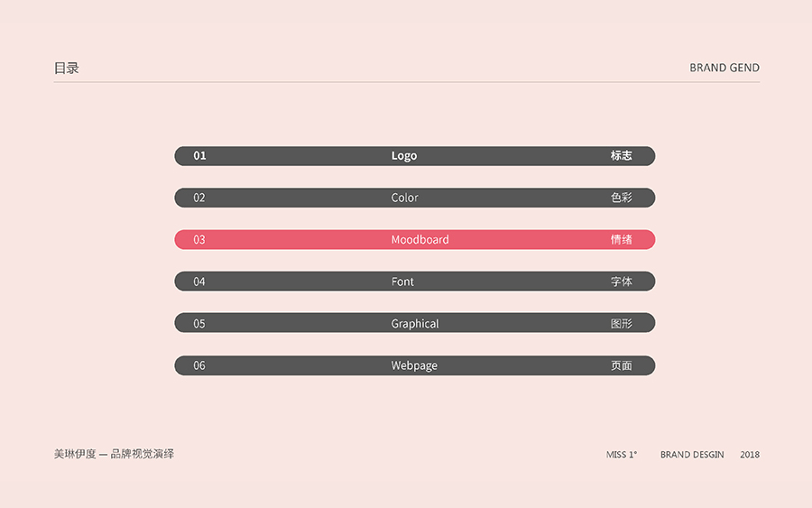Screen dimensions: 812x508
Task: Click number 03 on the pink bar
Action: [199, 240]
